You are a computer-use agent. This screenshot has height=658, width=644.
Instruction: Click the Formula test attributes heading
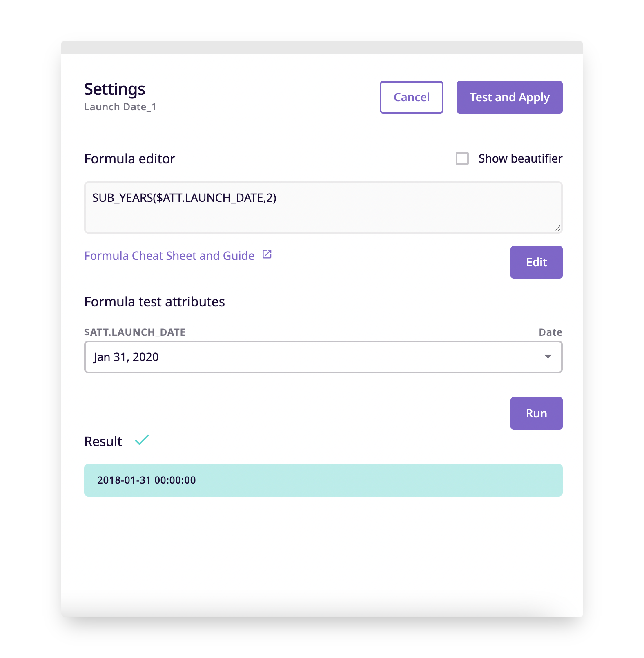154,301
